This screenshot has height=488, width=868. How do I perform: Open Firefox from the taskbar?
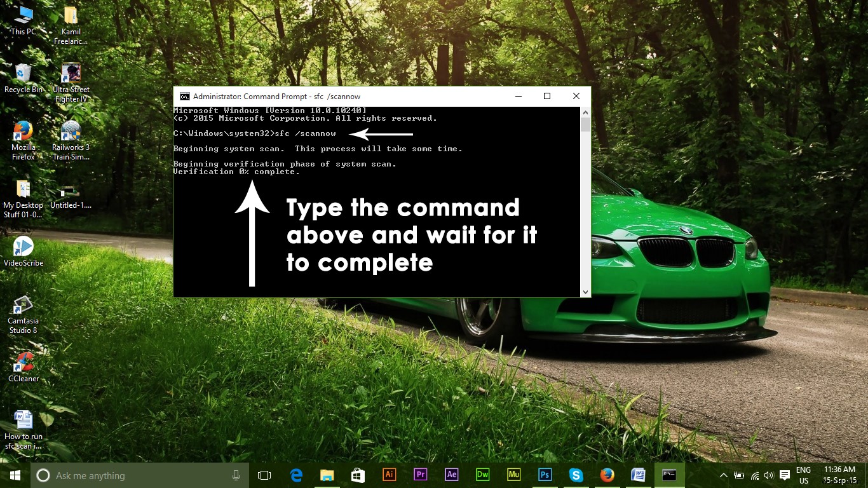pos(607,475)
